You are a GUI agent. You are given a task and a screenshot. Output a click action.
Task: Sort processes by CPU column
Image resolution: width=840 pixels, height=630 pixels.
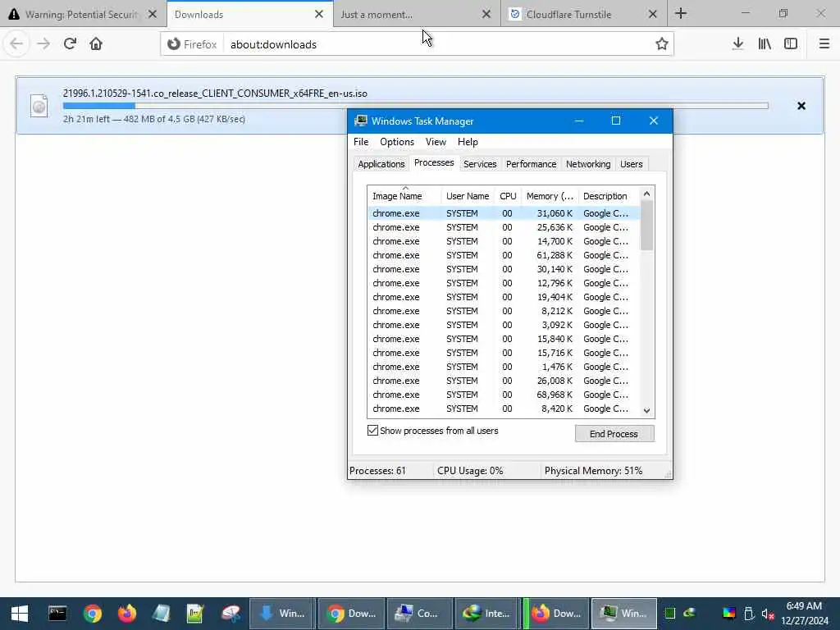(x=507, y=196)
